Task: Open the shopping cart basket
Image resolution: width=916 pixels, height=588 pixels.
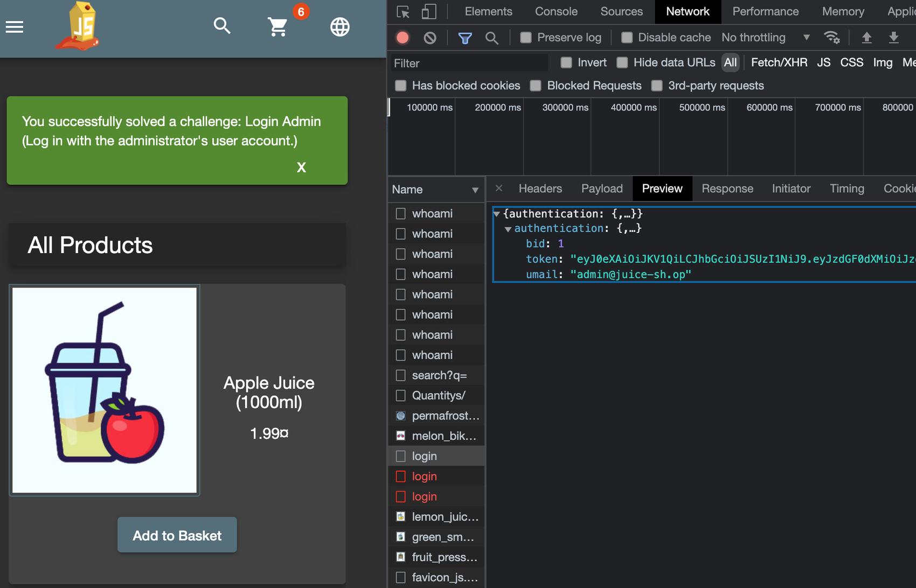Action: 278,26
